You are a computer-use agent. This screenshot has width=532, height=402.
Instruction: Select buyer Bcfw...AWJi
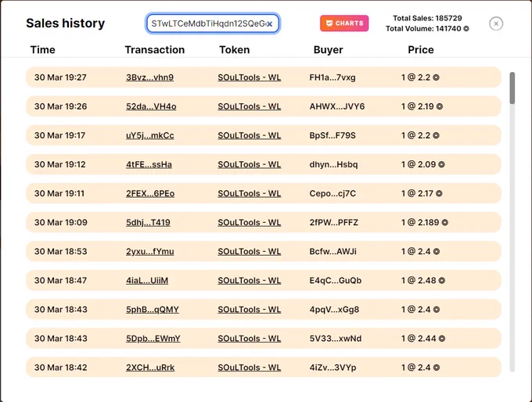click(332, 251)
